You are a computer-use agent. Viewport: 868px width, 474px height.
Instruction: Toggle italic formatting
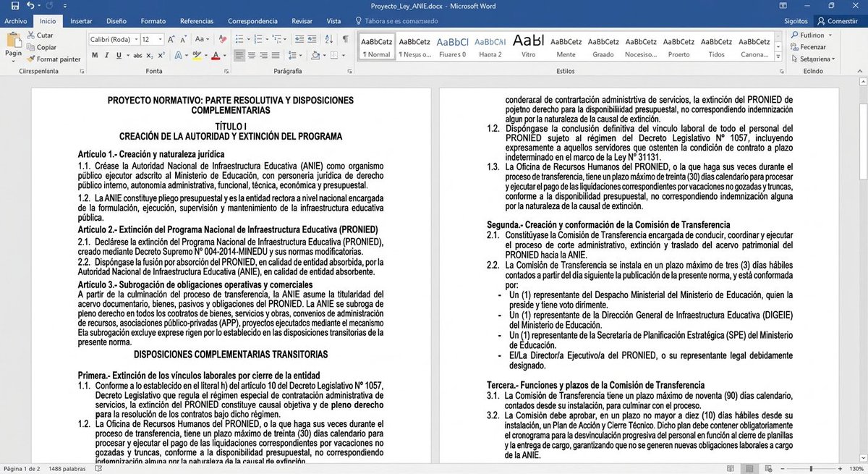point(106,56)
